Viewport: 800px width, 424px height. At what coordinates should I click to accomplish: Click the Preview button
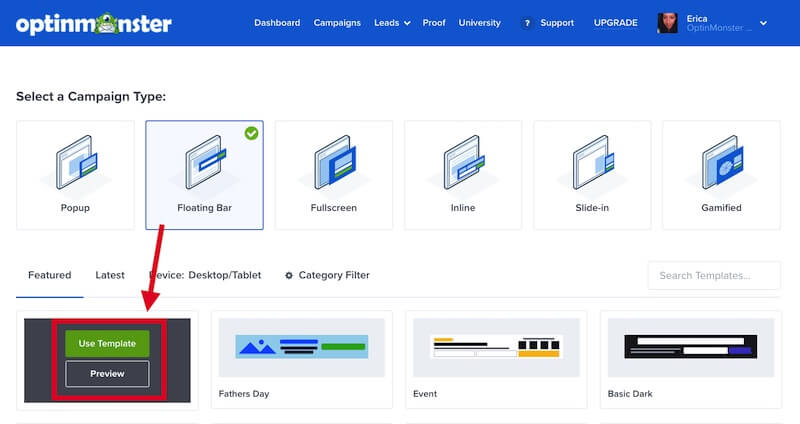tap(107, 374)
